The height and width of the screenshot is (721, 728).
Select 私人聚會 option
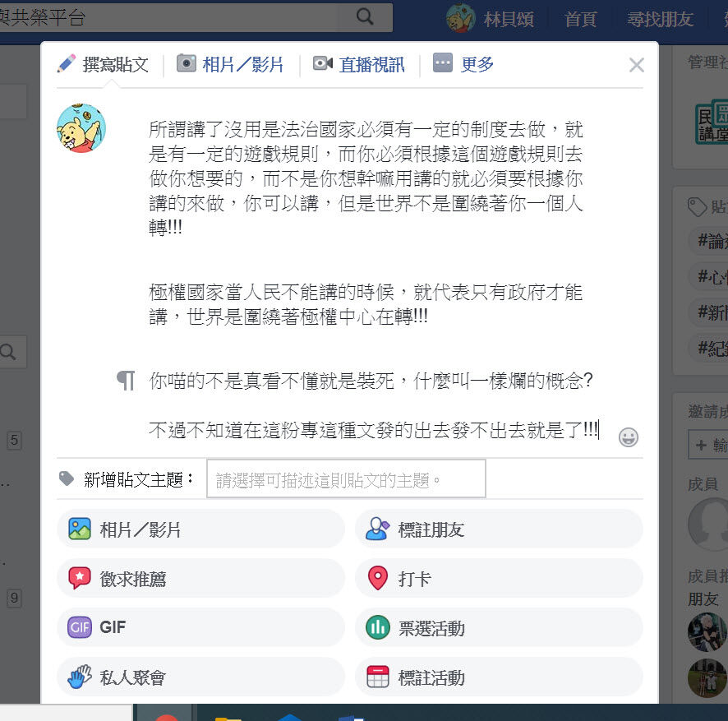pyautogui.click(x=200, y=677)
